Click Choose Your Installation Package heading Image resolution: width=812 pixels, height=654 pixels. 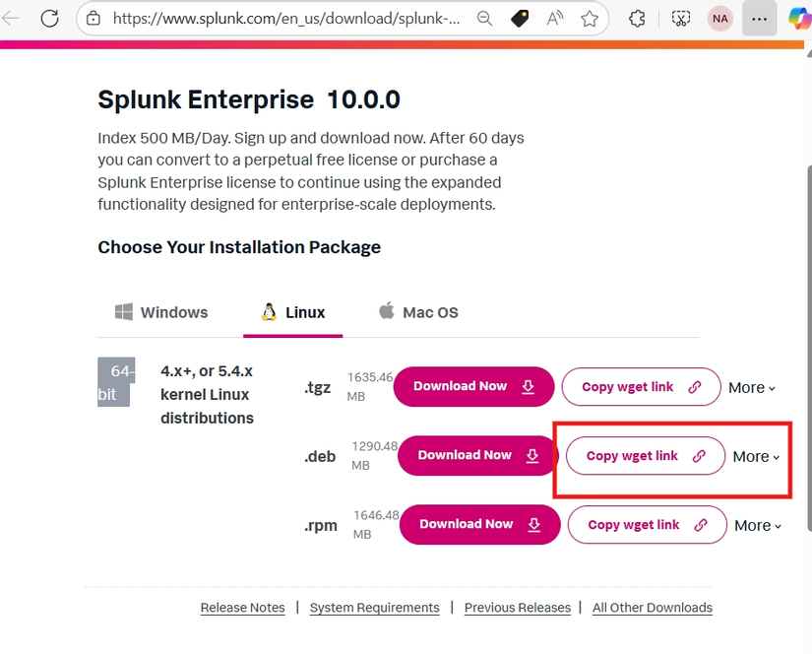pyautogui.click(x=239, y=247)
